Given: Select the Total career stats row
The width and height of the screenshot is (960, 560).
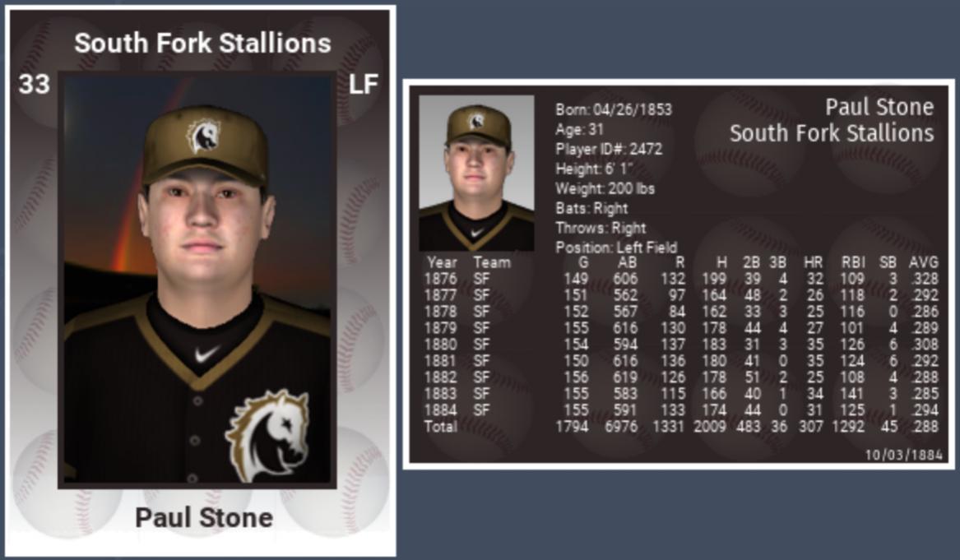Looking at the screenshot, I should tap(680, 427).
